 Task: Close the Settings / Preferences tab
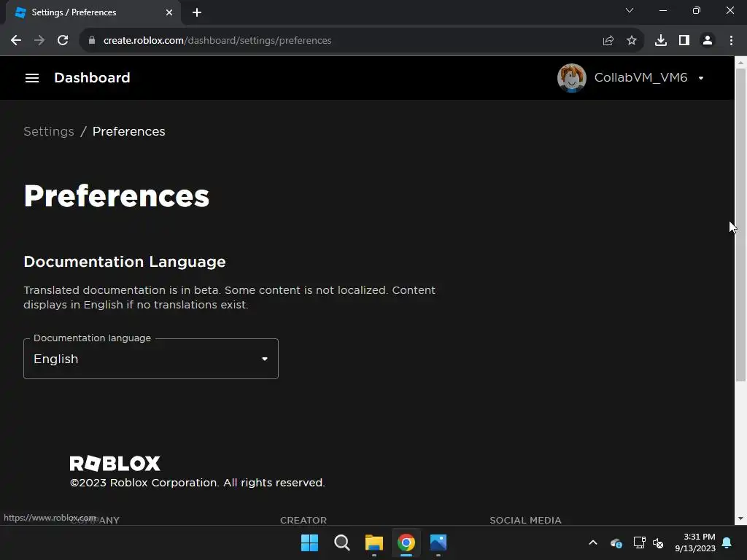[x=169, y=12]
